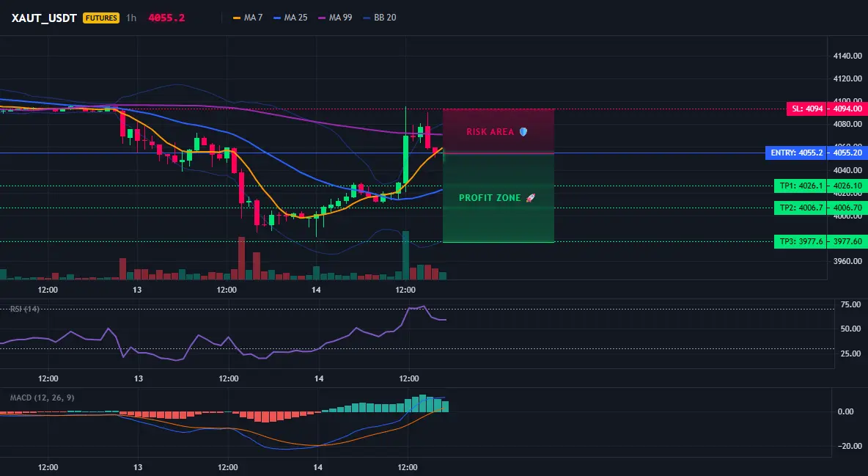This screenshot has height=476, width=868.
Task: Click the 4094.00 value on price axis
Action: [x=847, y=109]
